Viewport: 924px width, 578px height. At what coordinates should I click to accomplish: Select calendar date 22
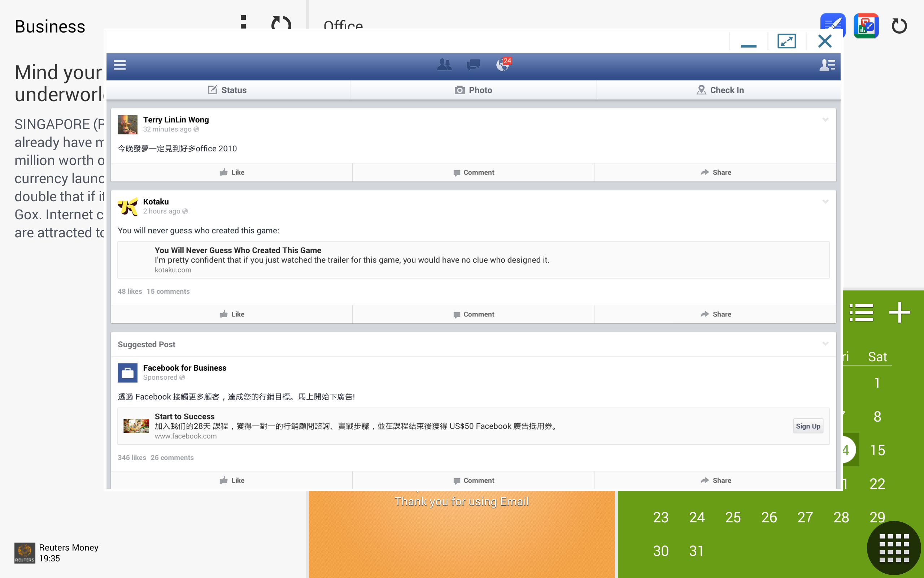coord(877,484)
